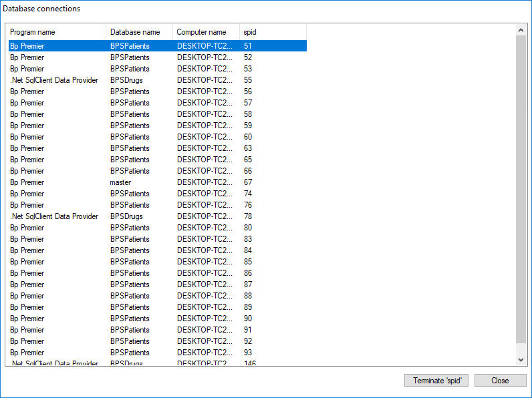
Task: Sort by Database name column header
Action: [140, 32]
